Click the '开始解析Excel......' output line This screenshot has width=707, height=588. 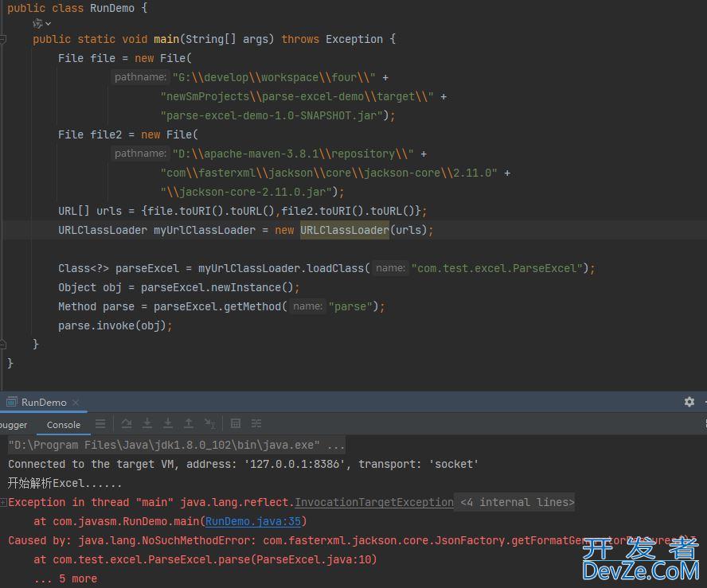coord(64,484)
